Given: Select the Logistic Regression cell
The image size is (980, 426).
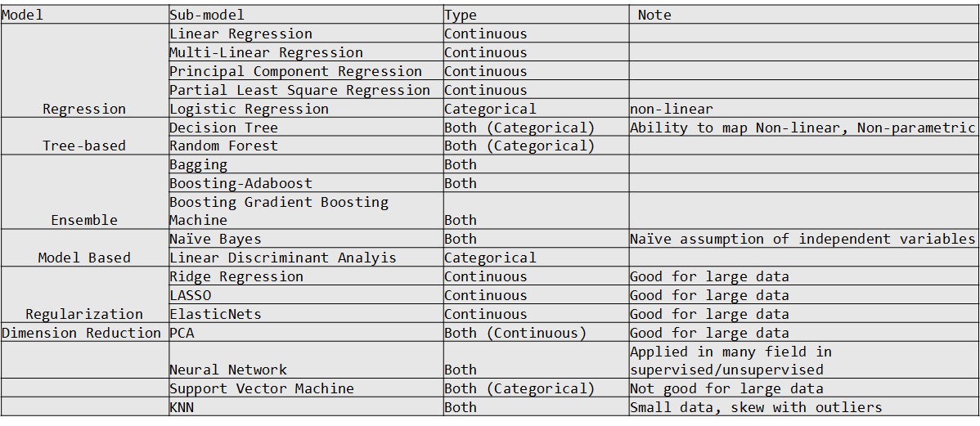Looking at the screenshot, I should click(306, 109).
